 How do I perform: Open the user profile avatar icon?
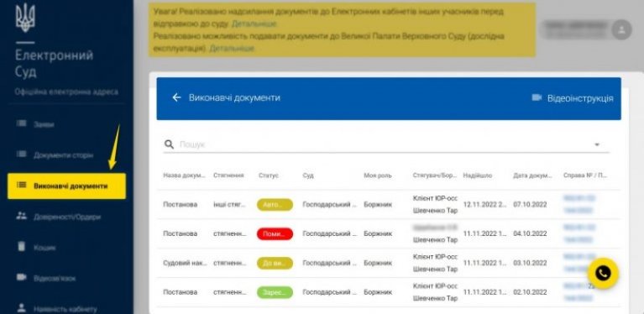621,29
